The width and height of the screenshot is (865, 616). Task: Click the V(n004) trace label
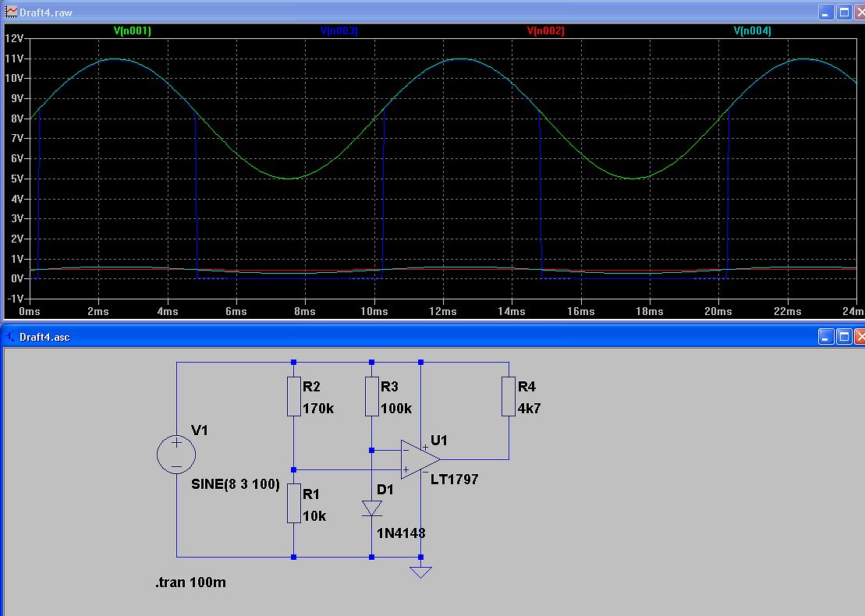coord(753,31)
